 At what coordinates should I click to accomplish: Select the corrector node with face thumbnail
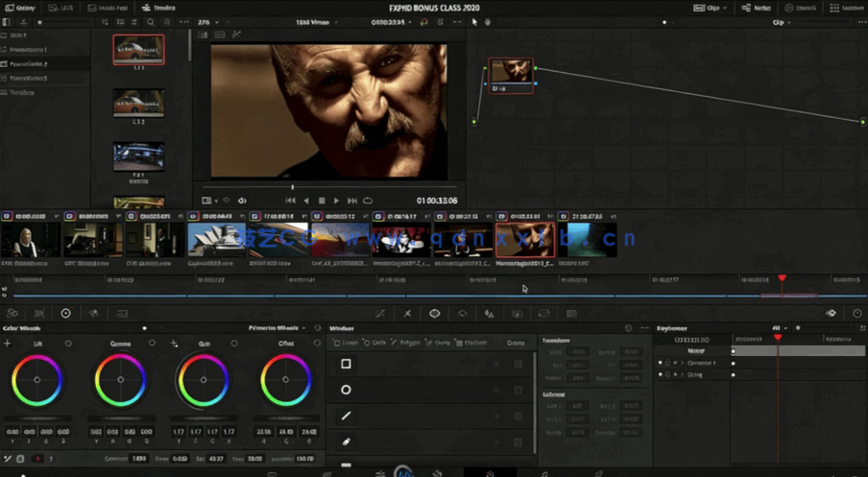[511, 75]
